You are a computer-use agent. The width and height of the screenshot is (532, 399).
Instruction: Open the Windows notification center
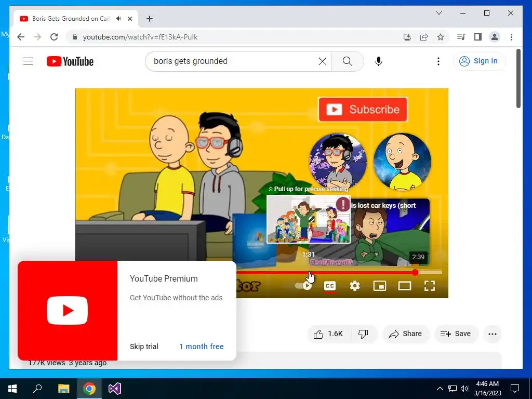tap(515, 389)
